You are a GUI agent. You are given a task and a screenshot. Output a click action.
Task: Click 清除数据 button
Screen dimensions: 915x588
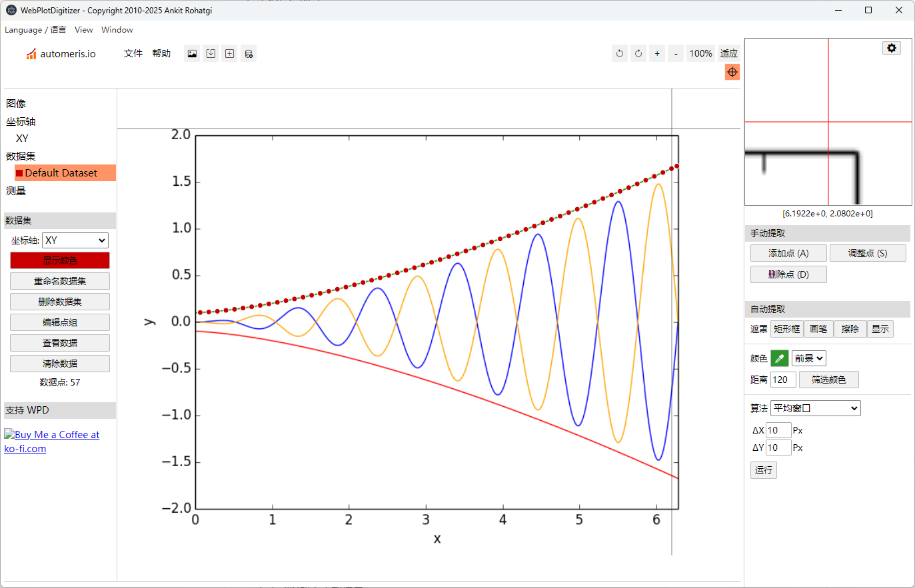point(60,364)
